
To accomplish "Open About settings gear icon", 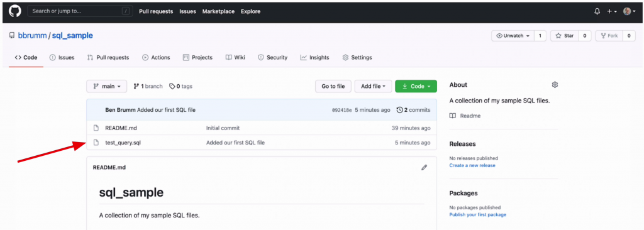I will (x=555, y=85).
